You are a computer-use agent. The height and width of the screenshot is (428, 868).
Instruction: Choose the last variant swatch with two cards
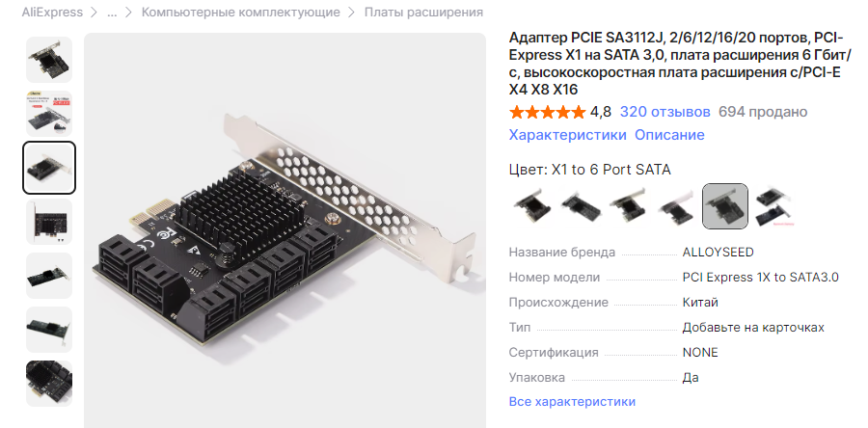(773, 206)
